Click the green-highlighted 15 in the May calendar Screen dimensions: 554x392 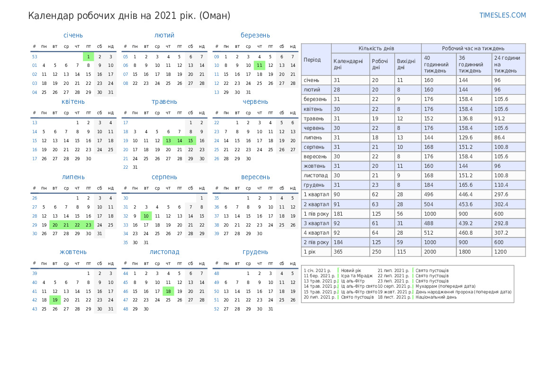(191, 141)
